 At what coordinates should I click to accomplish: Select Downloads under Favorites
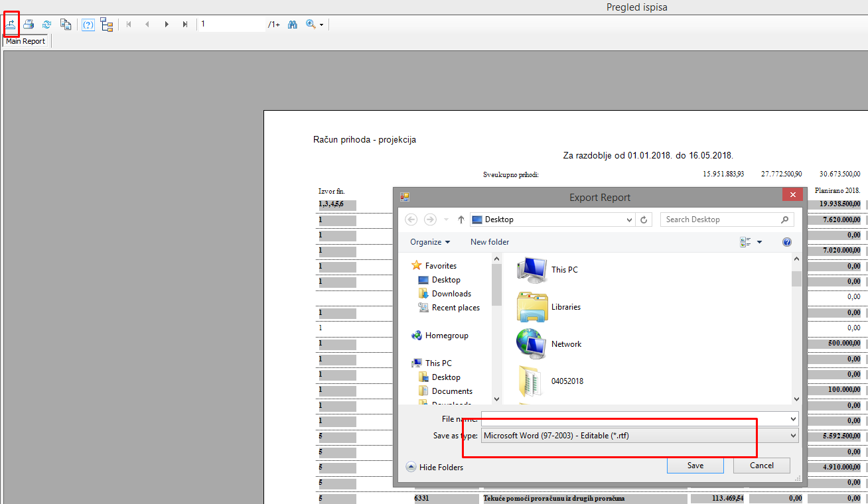click(451, 294)
